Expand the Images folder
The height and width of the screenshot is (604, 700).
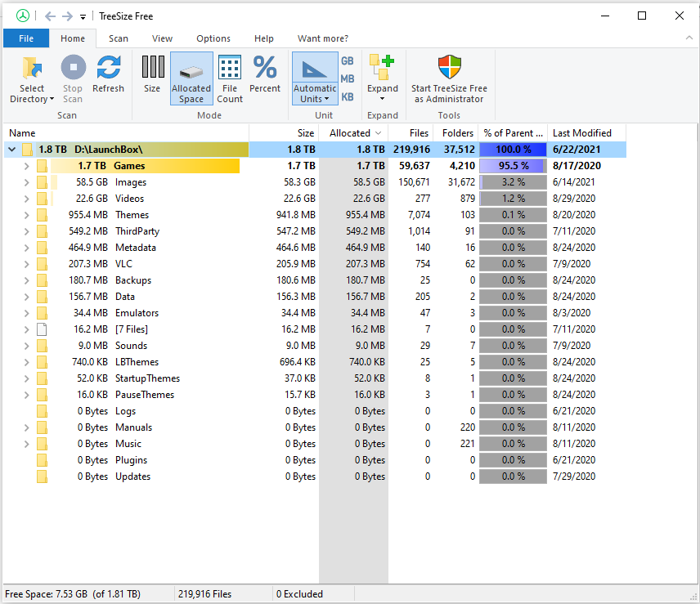pyautogui.click(x=26, y=182)
